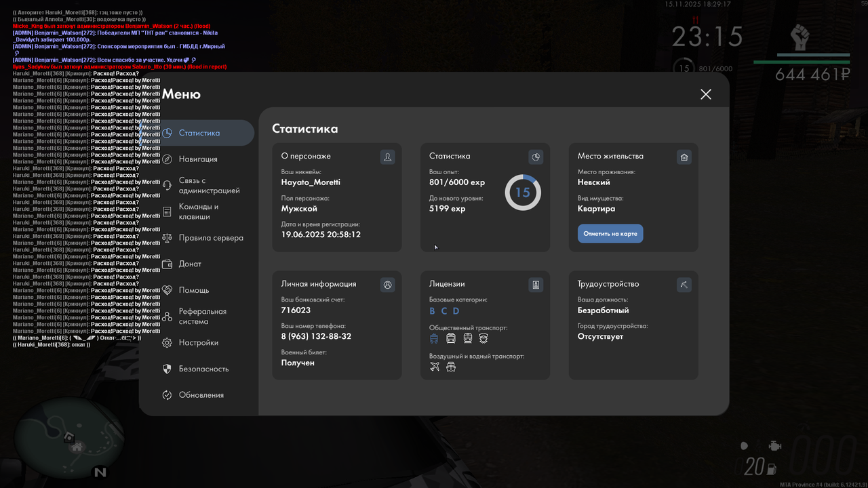Click the category D license letter
This screenshot has width=868, height=488.
456,311
